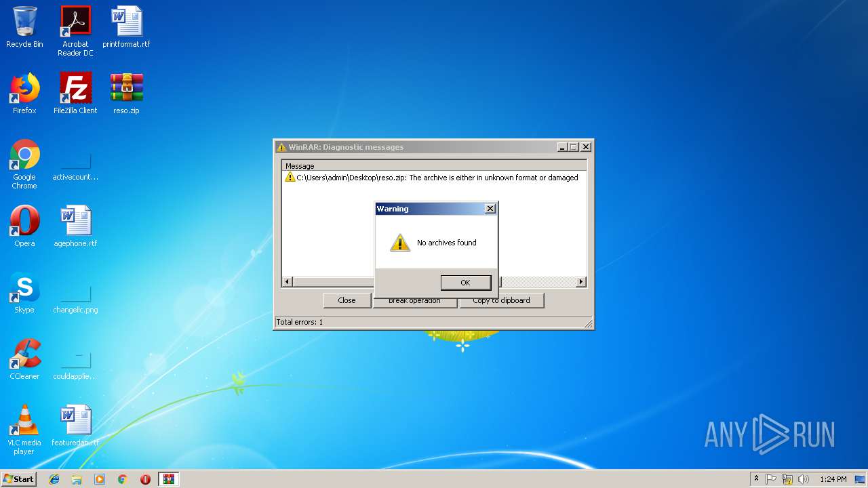Select agephone.rtf document icon
Viewport: 868px width, 488px height.
coord(75,226)
